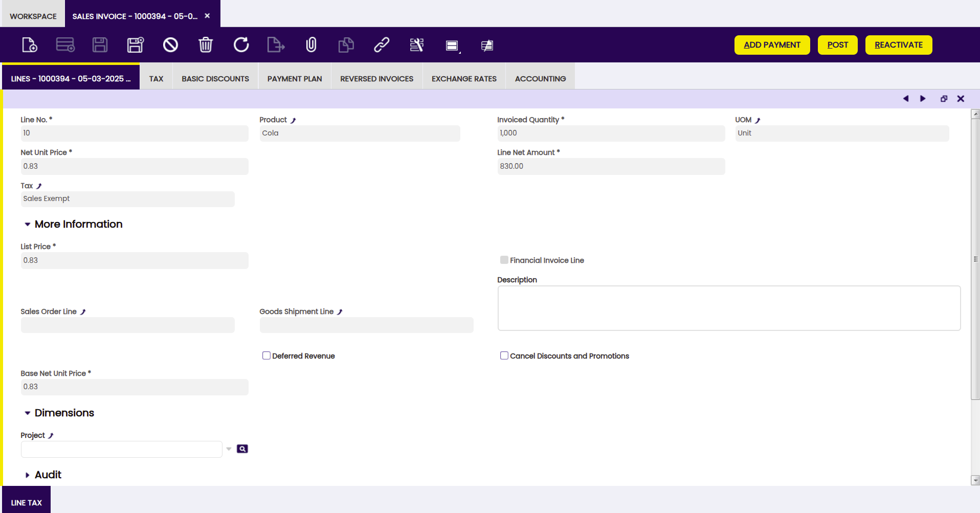
Task: Click the Personalize form icon
Action: tap(417, 45)
